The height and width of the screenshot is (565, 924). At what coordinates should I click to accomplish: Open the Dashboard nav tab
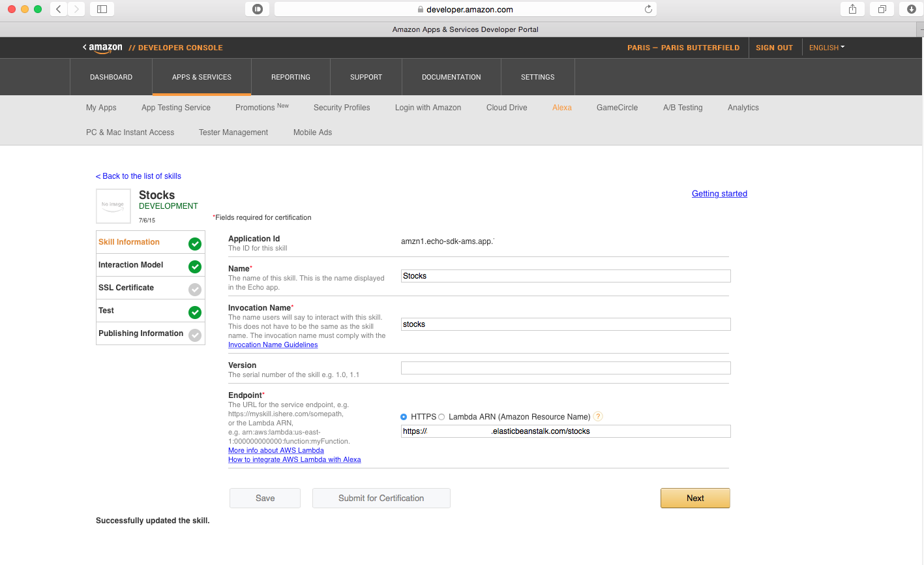tap(112, 77)
